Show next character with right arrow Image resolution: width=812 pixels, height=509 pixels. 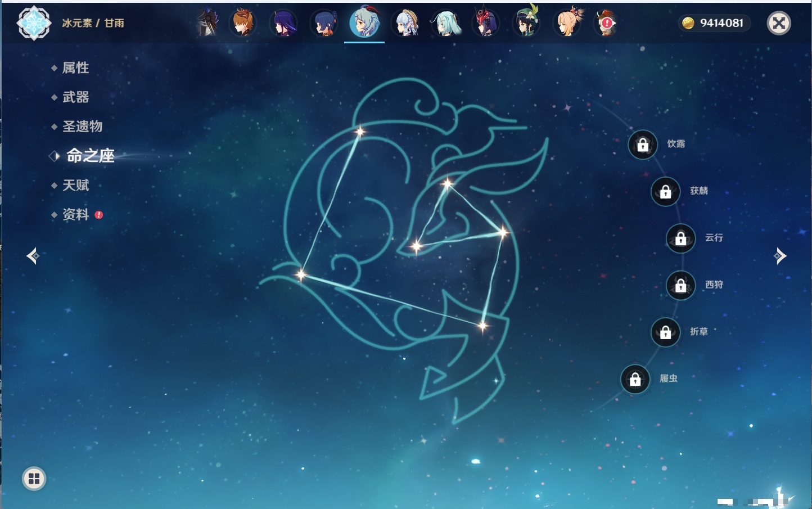pos(779,256)
